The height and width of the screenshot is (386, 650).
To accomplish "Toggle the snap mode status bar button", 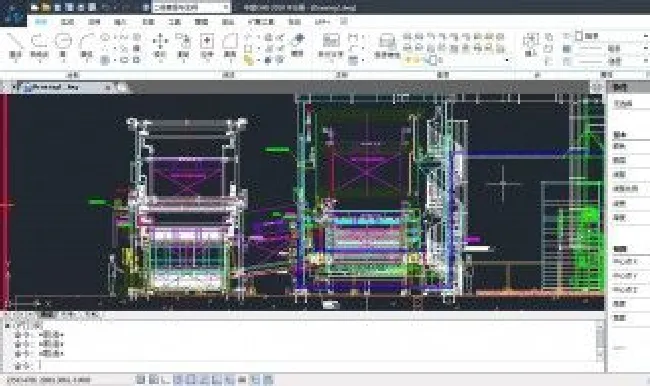I will click(141, 379).
